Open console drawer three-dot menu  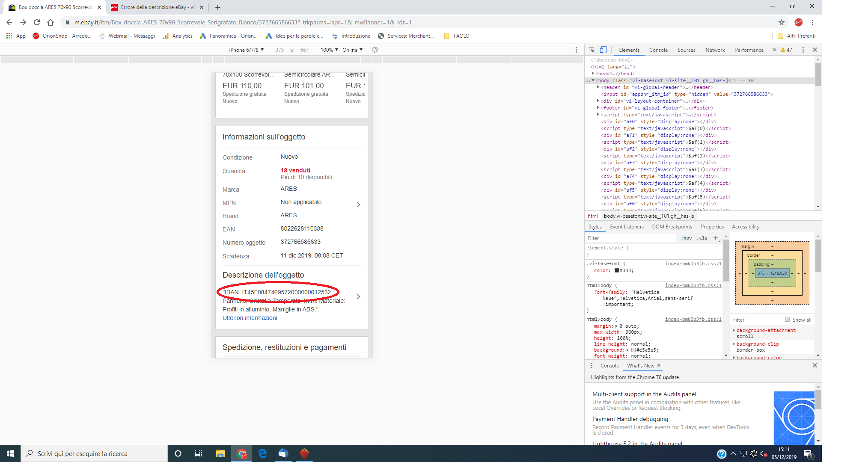[592, 366]
